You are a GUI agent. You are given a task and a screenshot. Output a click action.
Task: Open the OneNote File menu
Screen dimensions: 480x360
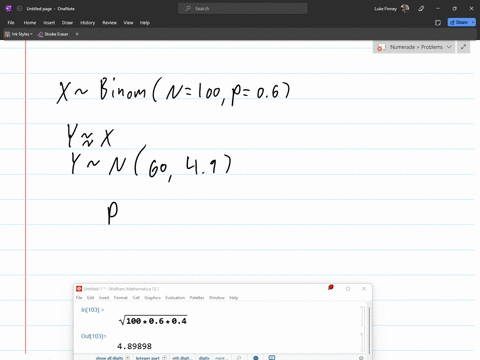click(x=11, y=23)
